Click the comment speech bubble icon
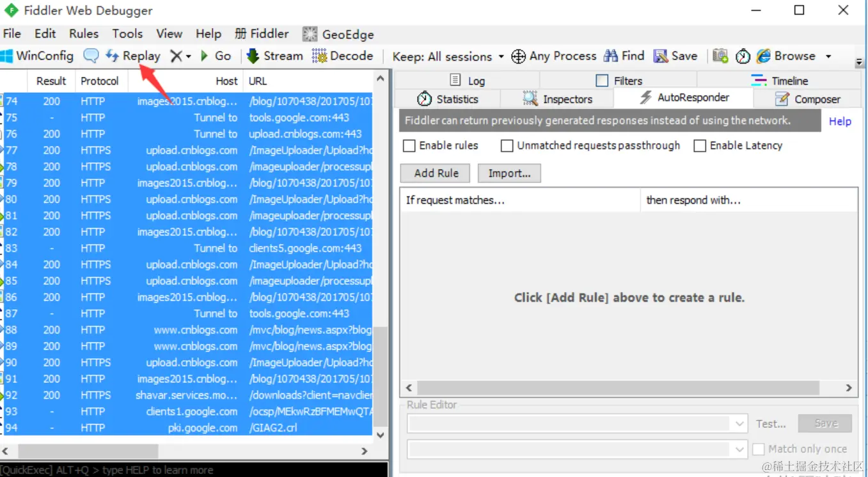This screenshot has width=868, height=477. [91, 56]
